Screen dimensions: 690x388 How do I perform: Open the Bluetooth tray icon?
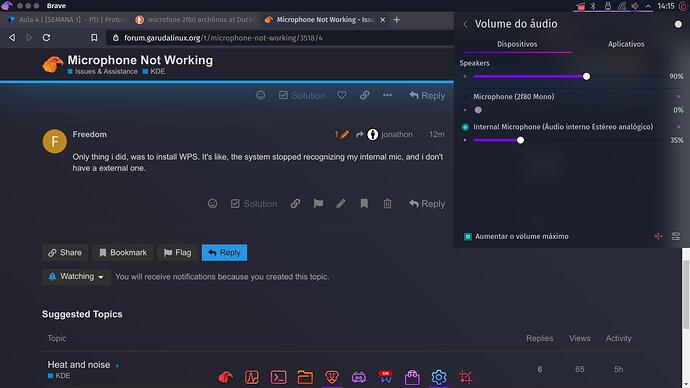593,6
